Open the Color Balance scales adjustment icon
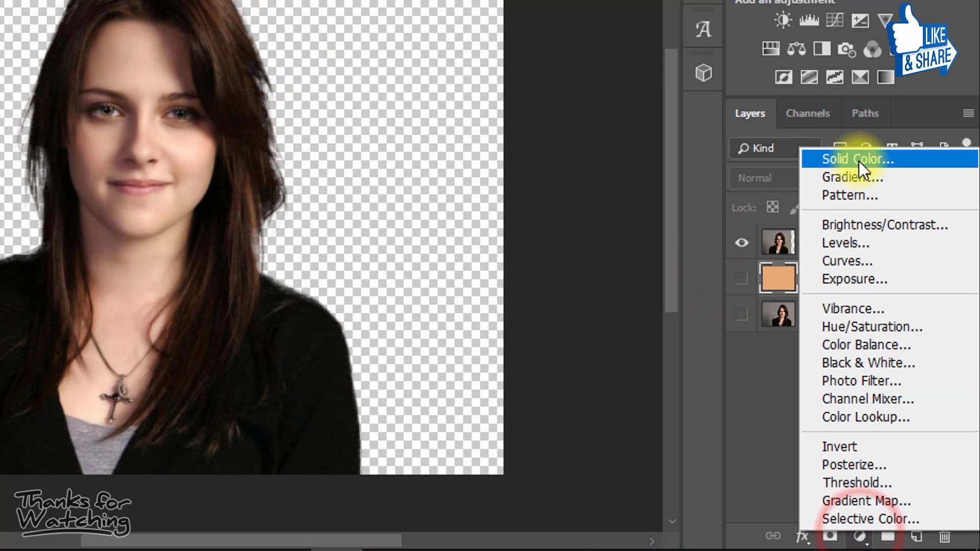This screenshot has width=980, height=551. (796, 49)
